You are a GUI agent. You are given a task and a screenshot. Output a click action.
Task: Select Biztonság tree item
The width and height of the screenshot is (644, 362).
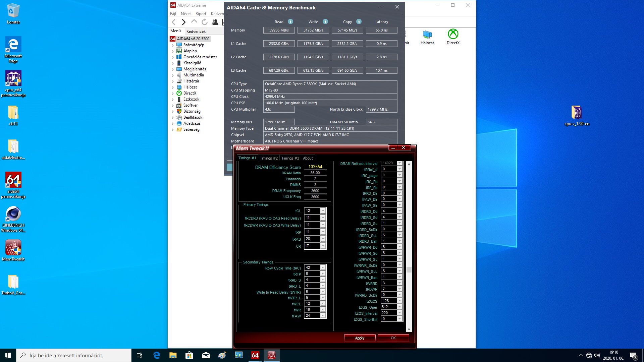(x=192, y=111)
